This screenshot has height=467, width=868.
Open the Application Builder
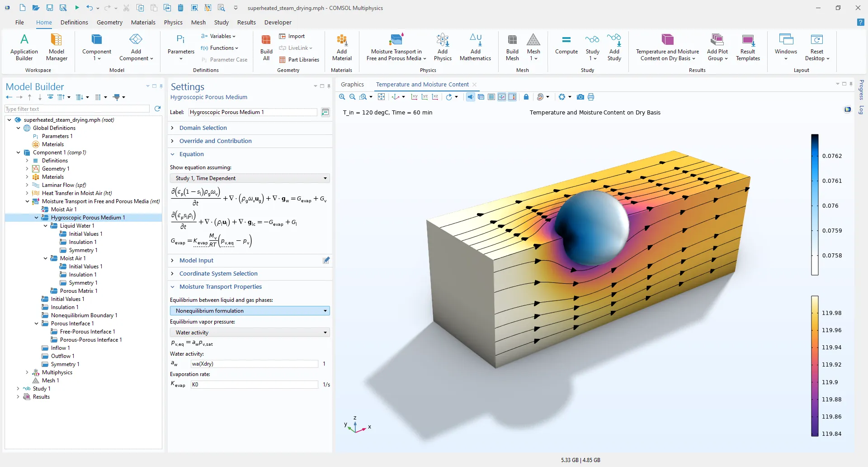[x=24, y=48]
